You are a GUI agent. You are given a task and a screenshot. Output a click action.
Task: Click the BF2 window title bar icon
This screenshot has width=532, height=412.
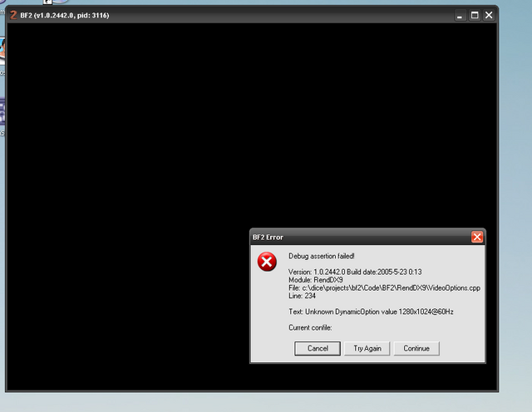point(13,15)
